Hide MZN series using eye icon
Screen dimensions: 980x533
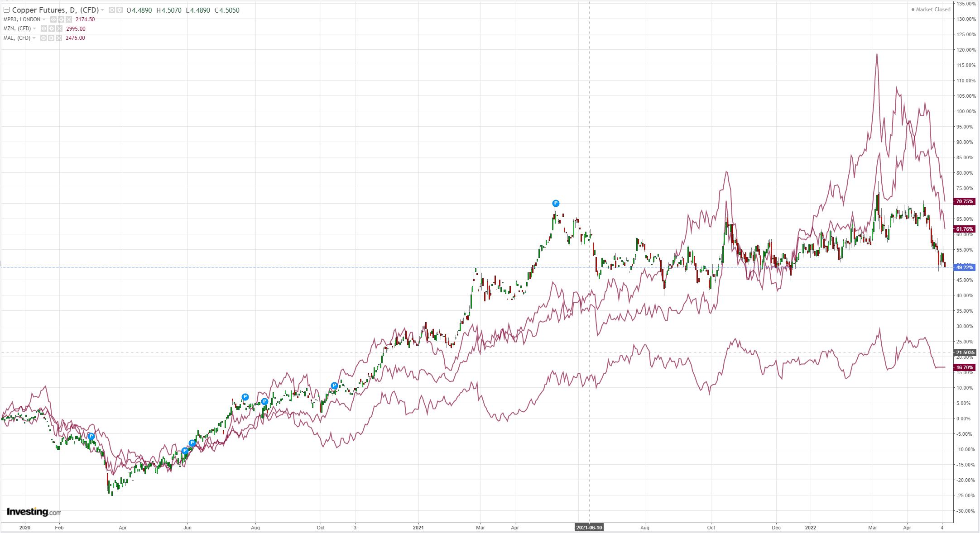click(44, 29)
